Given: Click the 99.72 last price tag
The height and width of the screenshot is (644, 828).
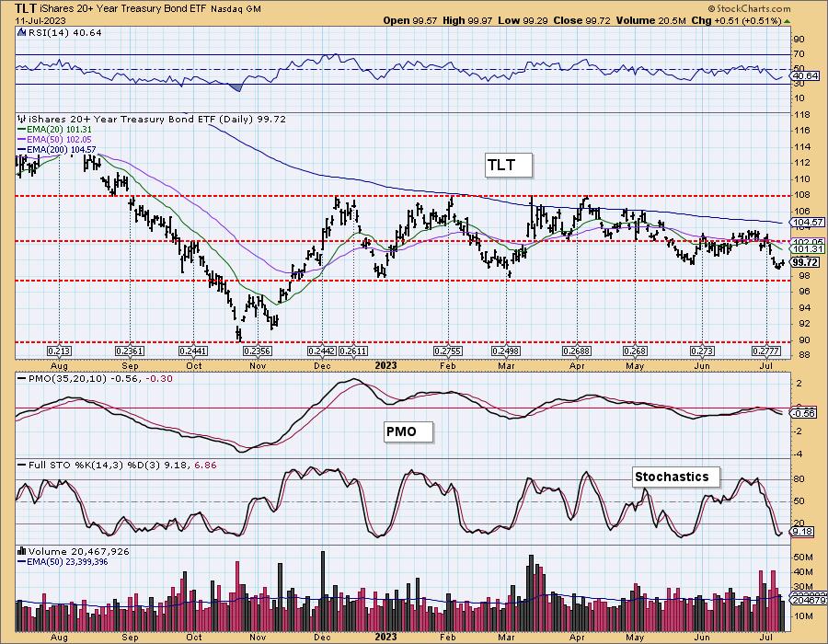Looking at the screenshot, I should point(806,262).
